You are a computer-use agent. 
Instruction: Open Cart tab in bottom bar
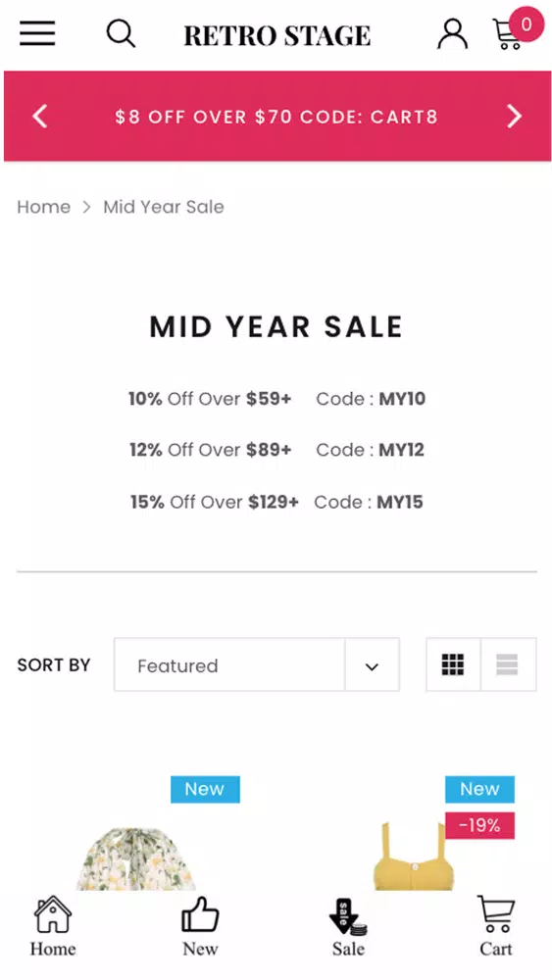coord(496,926)
